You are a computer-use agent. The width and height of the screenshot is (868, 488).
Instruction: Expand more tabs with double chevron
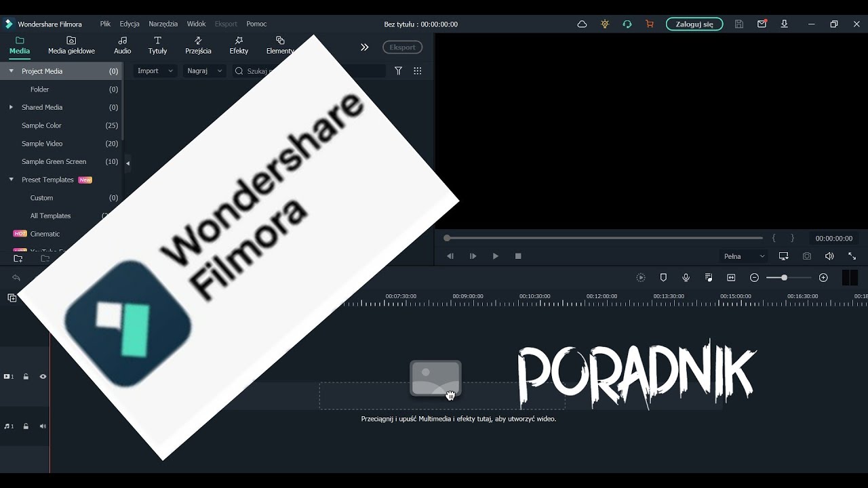(364, 47)
